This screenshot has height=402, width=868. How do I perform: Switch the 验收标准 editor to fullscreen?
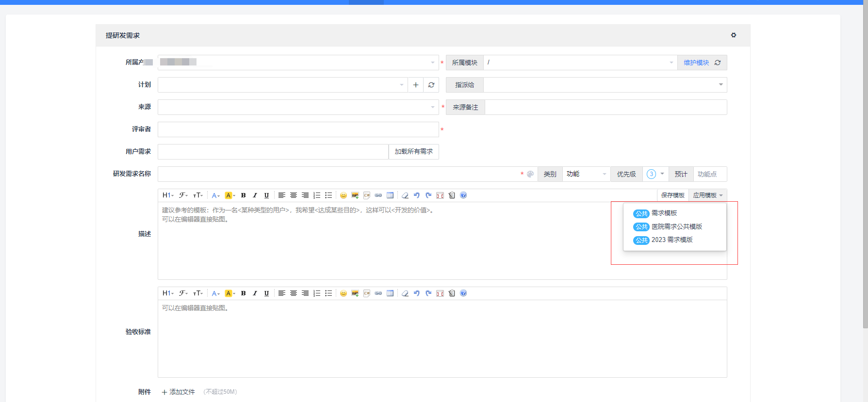point(440,293)
